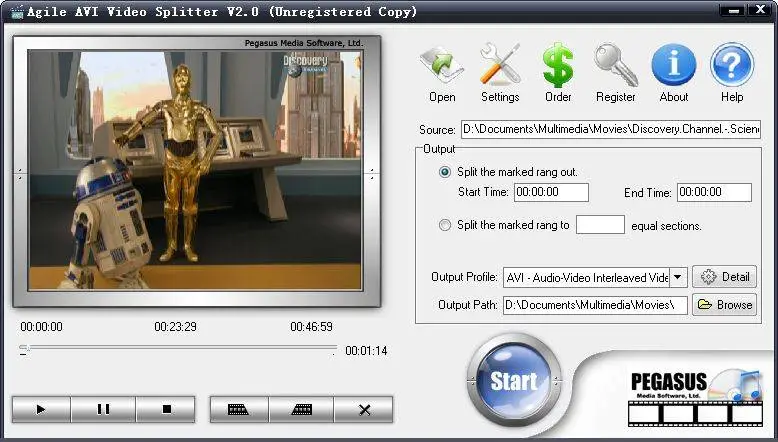Click the 00:46:59 total duration label

311,327
